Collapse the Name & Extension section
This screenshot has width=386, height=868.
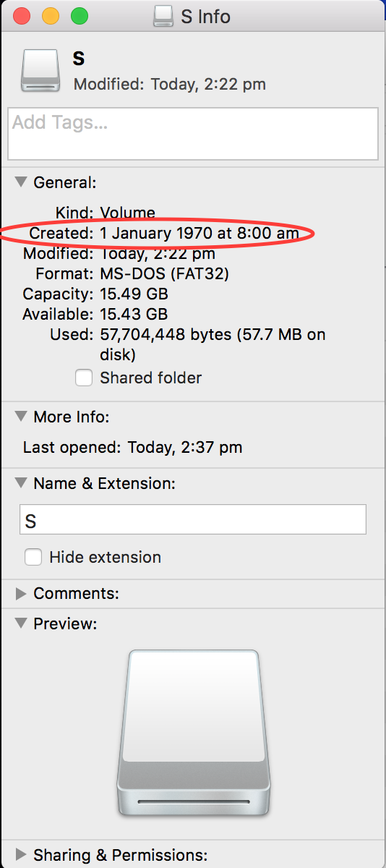(x=21, y=483)
